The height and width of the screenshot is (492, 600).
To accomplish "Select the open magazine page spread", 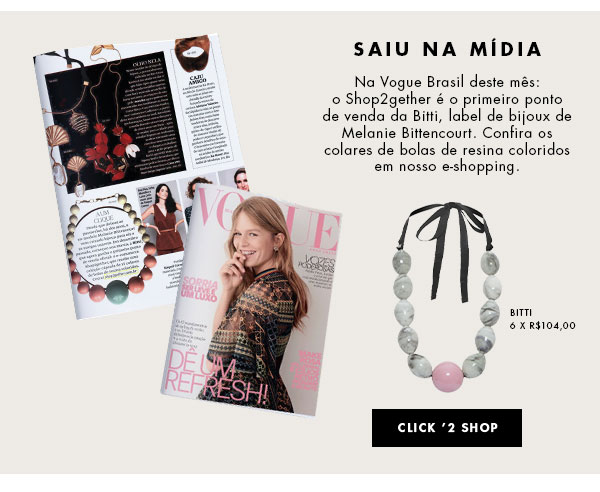I will [140, 176].
